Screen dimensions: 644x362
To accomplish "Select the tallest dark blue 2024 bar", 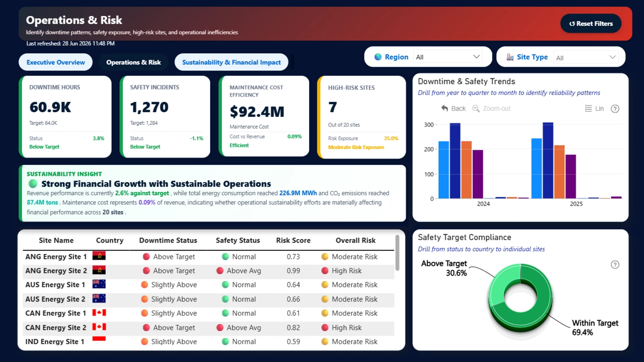I will pyautogui.click(x=455, y=161).
